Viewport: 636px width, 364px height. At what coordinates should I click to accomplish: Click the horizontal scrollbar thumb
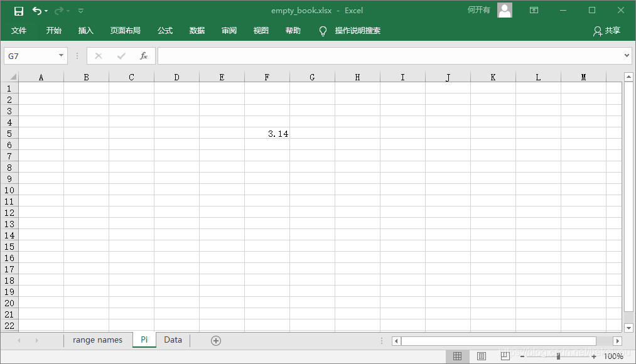[499, 341]
